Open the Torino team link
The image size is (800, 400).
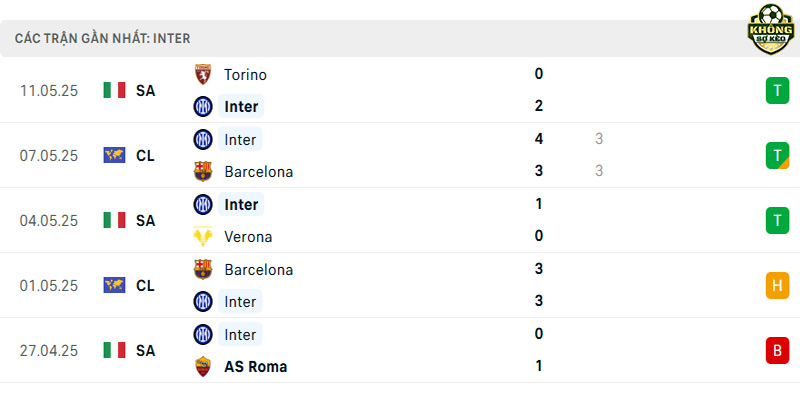coord(245,75)
